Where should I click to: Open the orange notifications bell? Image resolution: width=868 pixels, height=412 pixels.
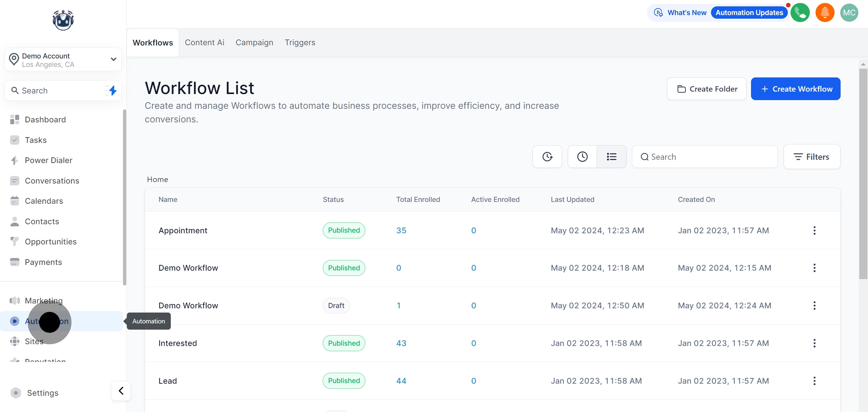coord(825,13)
